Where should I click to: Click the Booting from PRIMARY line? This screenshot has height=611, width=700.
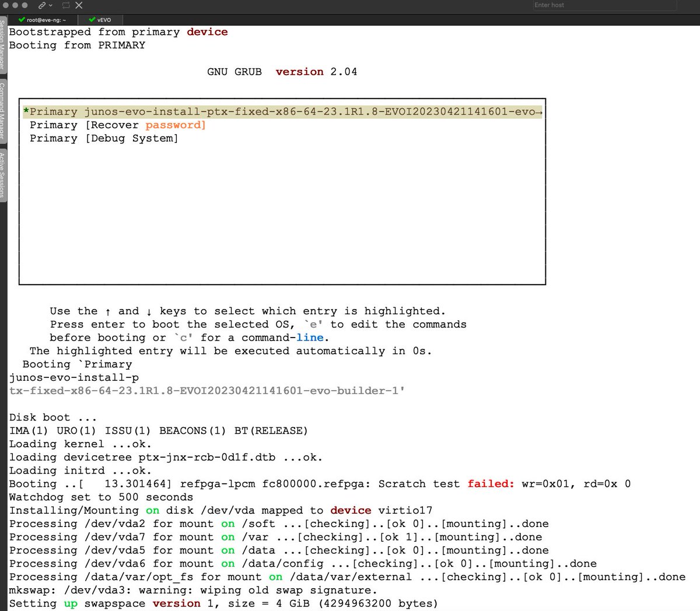pos(77,45)
